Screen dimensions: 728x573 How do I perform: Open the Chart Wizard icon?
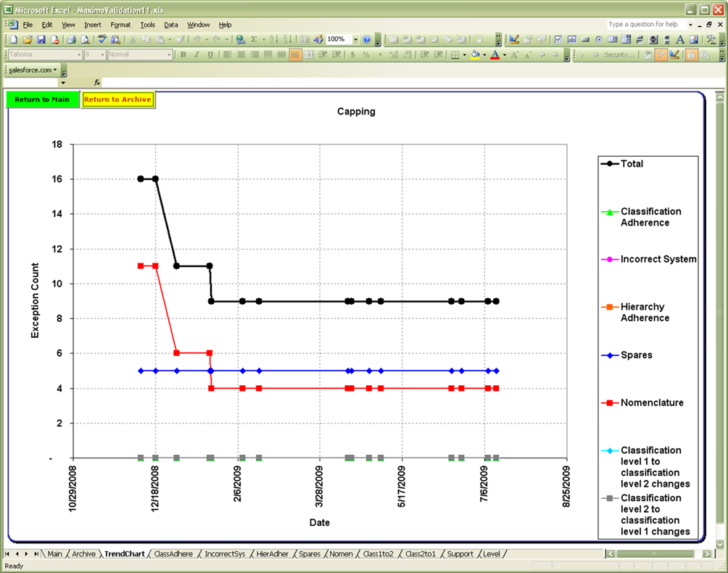point(305,39)
